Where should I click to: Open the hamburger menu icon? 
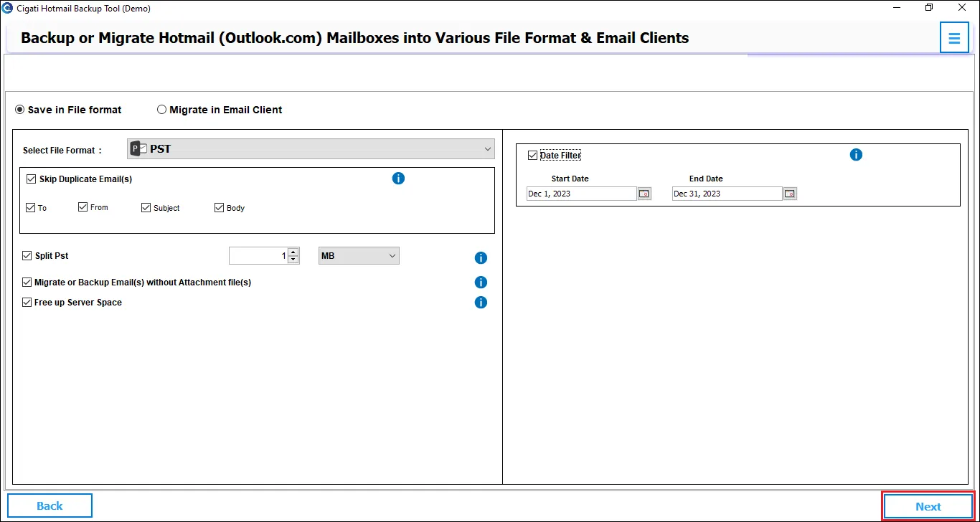954,38
